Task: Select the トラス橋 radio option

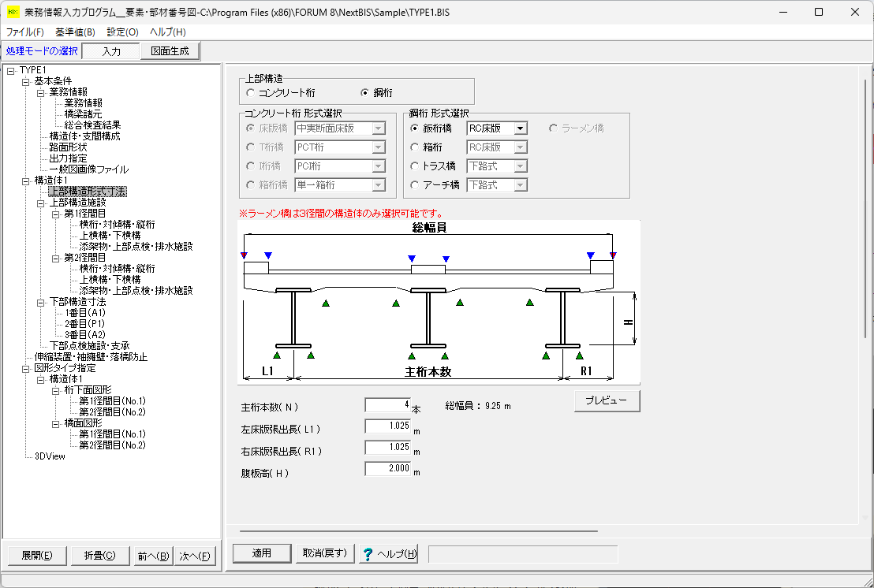Action: 415,166
